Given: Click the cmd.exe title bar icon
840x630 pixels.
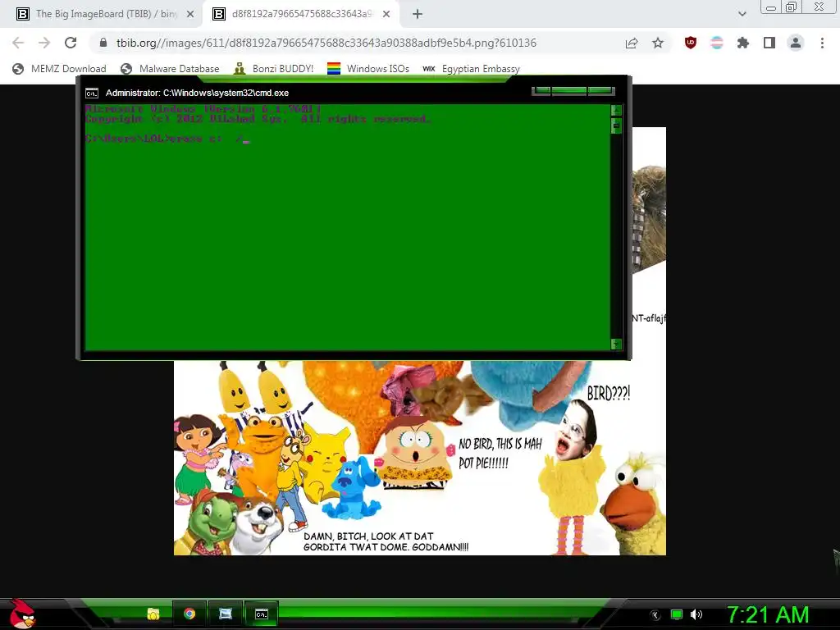Looking at the screenshot, I should (x=92, y=94).
